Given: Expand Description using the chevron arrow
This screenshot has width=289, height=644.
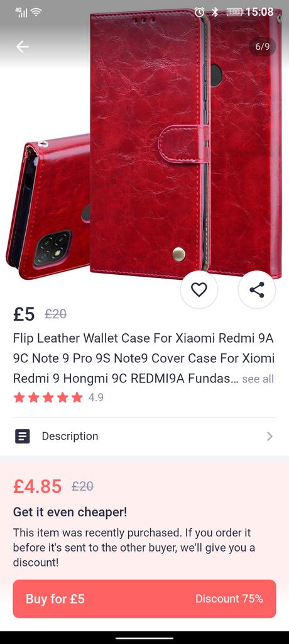Looking at the screenshot, I should click(x=270, y=436).
